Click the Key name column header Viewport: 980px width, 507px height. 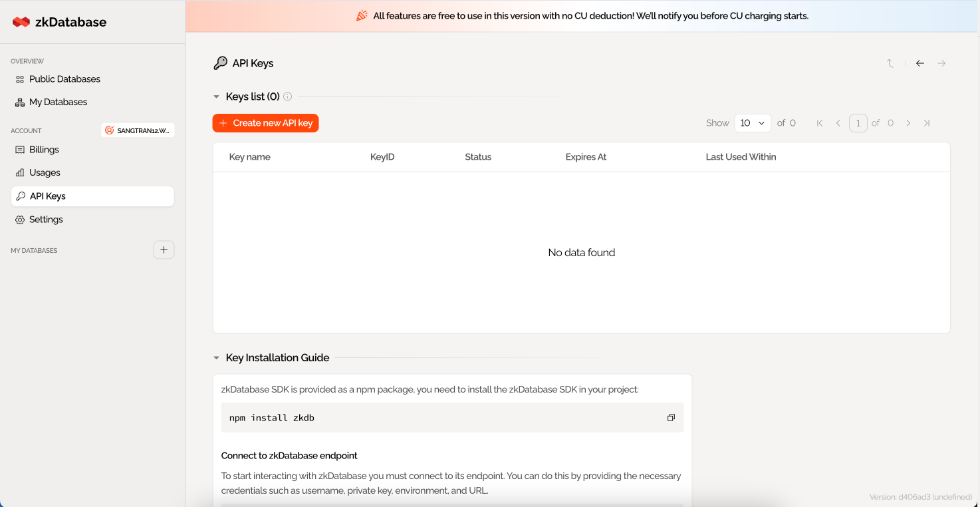click(250, 157)
